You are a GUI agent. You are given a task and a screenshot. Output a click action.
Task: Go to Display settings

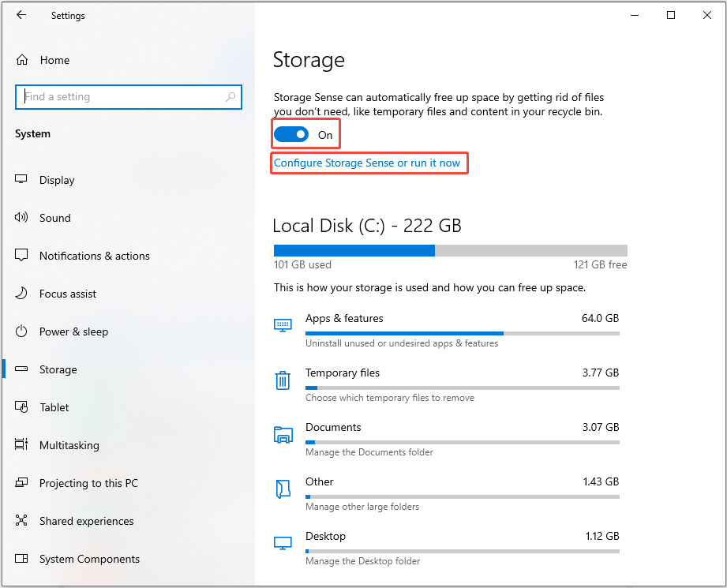click(x=57, y=180)
